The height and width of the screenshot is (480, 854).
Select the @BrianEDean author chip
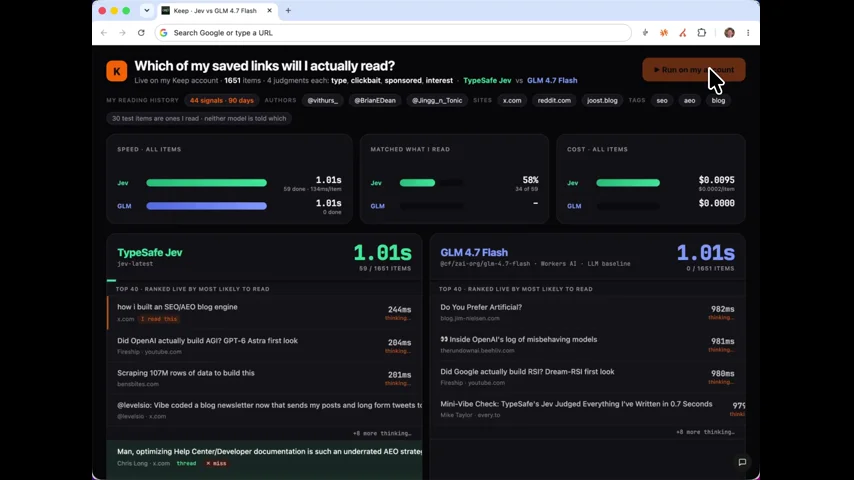pos(375,100)
